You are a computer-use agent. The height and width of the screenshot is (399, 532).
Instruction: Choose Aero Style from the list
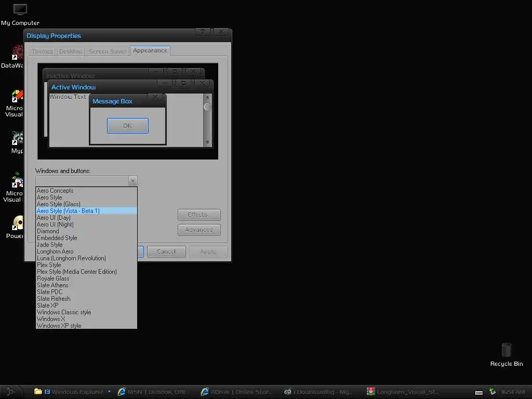[x=87, y=197]
